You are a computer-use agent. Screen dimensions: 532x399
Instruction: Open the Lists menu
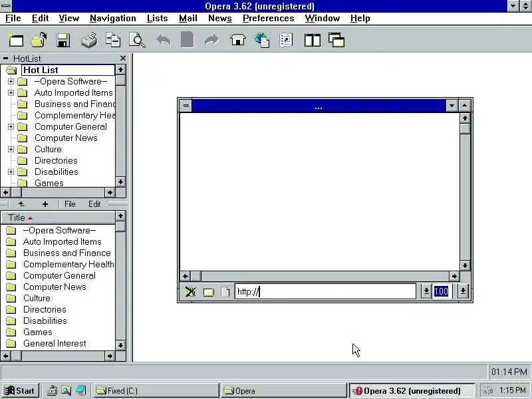[158, 19]
